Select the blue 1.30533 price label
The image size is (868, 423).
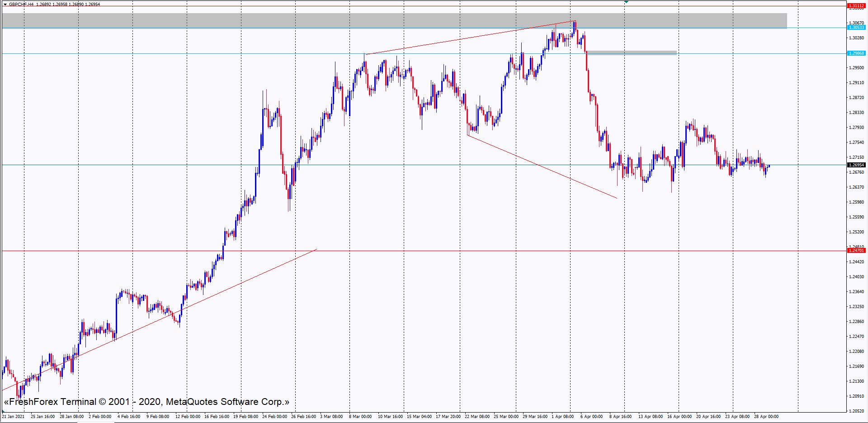click(x=856, y=28)
